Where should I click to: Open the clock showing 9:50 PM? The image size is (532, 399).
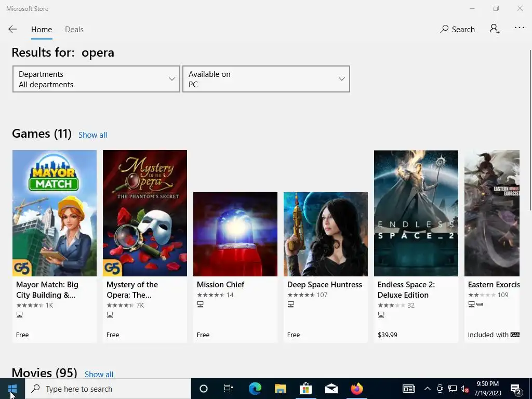click(x=487, y=389)
